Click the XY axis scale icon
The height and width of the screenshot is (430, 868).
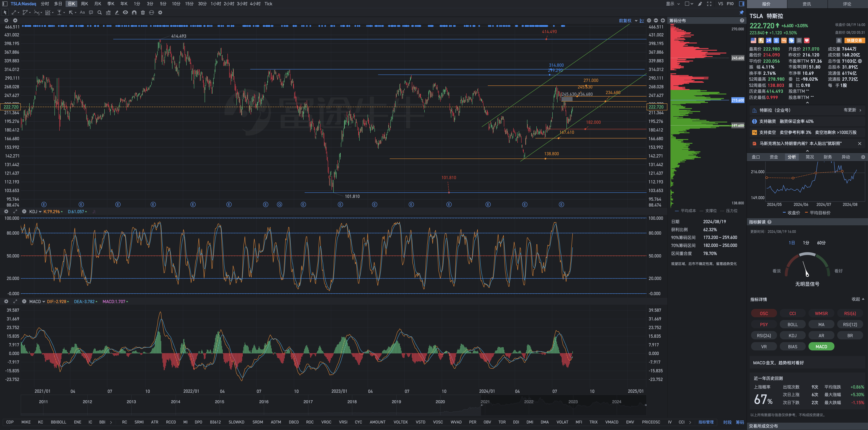pyautogui.click(x=642, y=21)
